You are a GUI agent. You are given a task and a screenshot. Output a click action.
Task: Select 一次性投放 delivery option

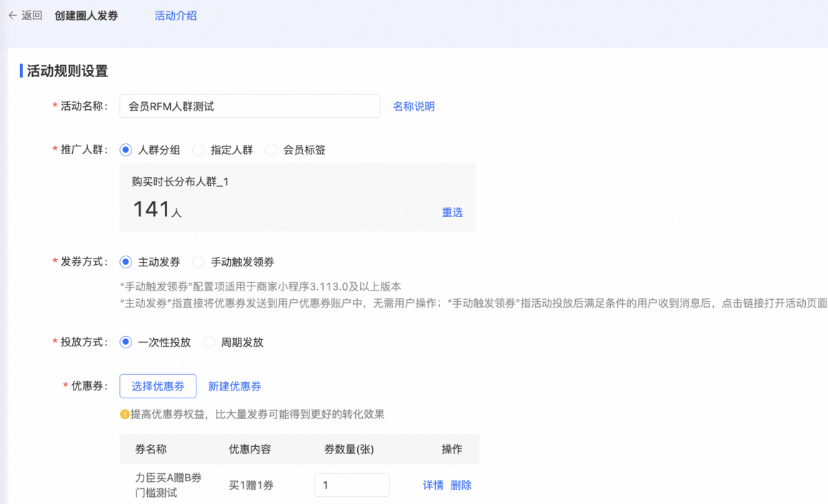coord(126,342)
